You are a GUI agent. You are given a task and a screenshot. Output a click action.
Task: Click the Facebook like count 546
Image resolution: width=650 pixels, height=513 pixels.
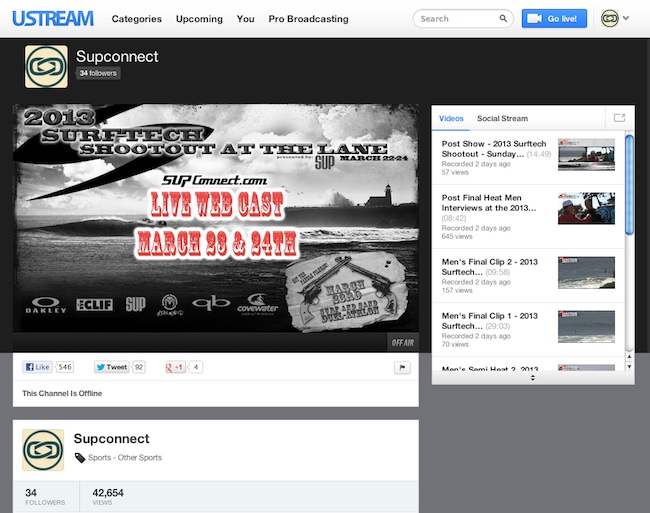pos(65,367)
